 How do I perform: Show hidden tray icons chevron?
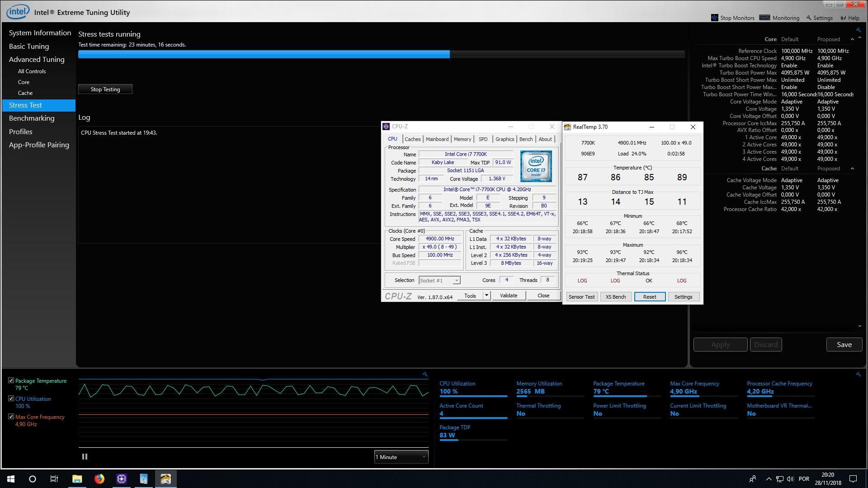point(769,479)
